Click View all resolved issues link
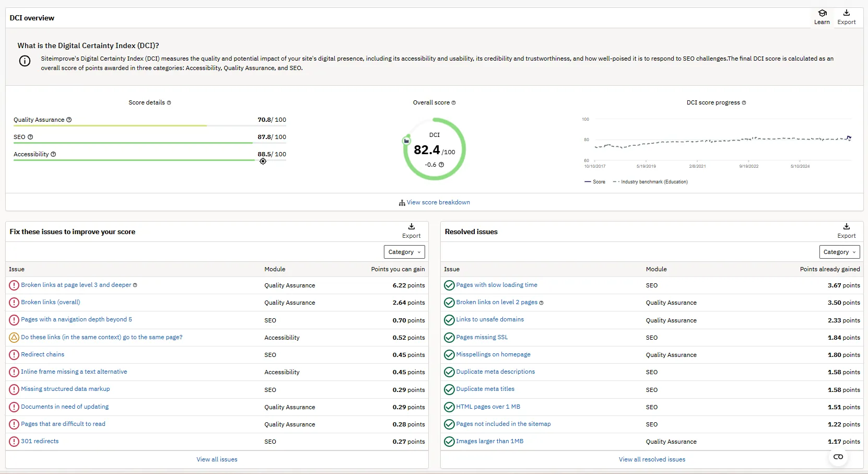 point(652,459)
